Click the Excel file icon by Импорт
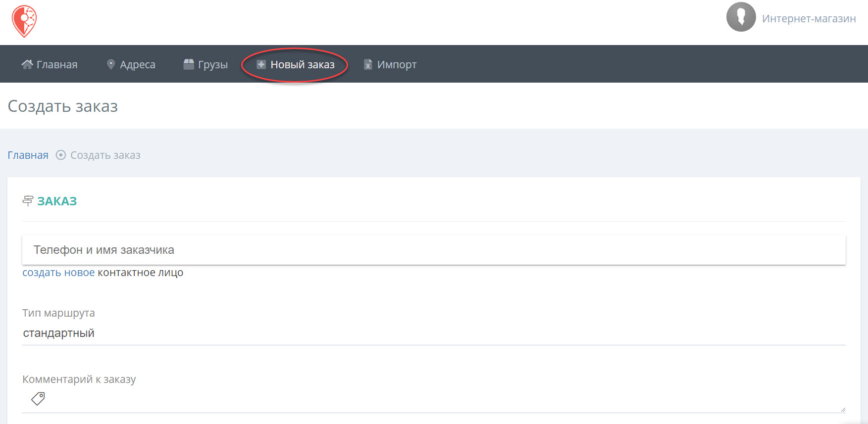The width and height of the screenshot is (868, 424). 368,64
